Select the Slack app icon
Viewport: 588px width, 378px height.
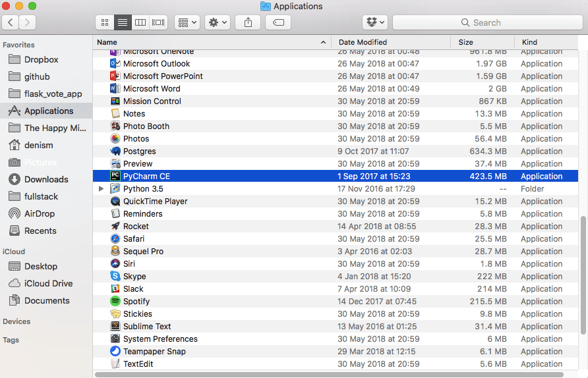pos(115,289)
